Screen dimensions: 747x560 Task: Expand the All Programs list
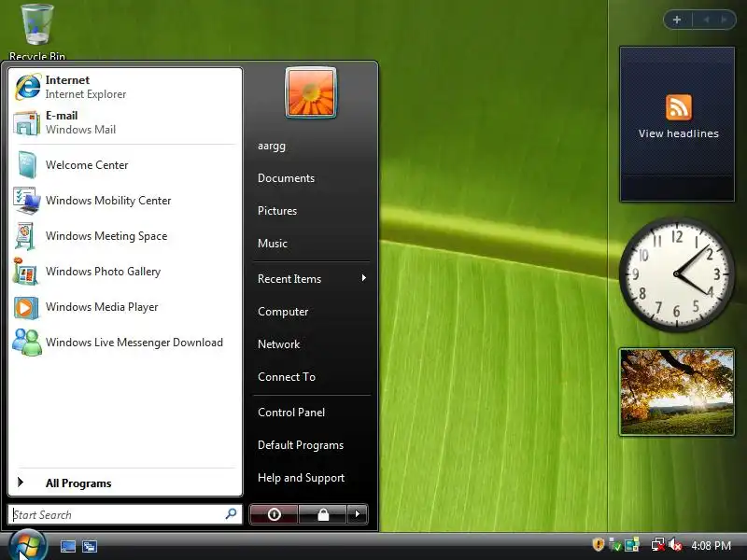pos(125,483)
